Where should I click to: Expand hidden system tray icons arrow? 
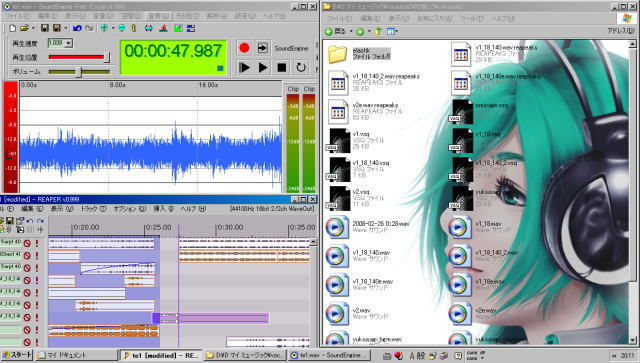click(x=615, y=356)
